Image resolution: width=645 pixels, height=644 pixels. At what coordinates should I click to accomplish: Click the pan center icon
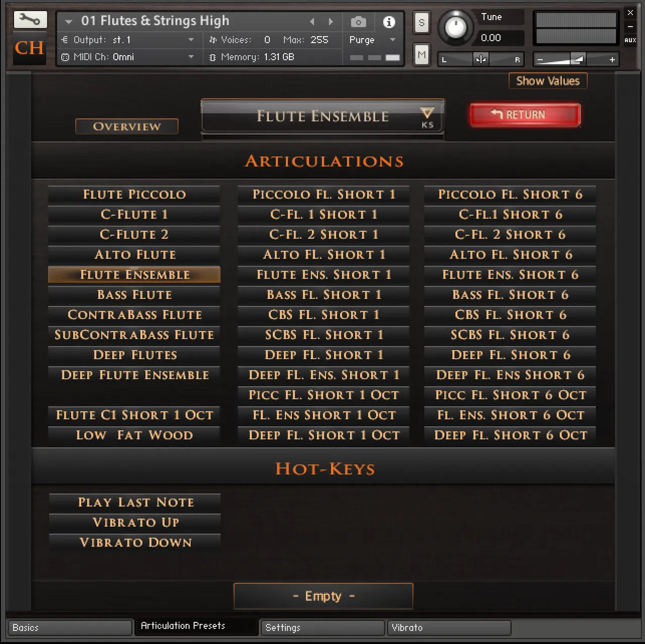(481, 60)
